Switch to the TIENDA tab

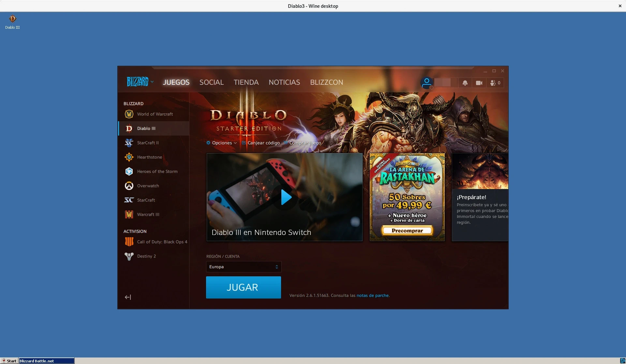click(x=246, y=82)
